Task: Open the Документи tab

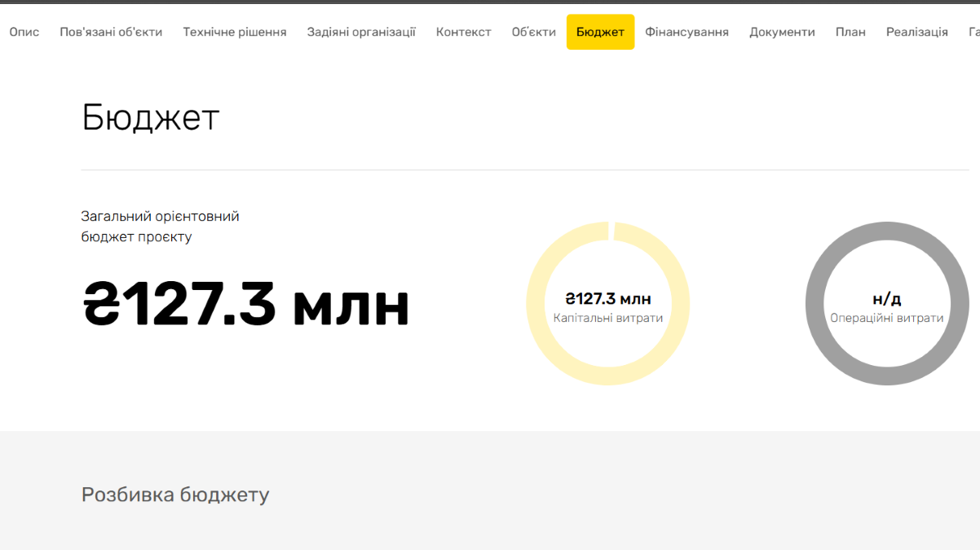Action: tap(782, 32)
